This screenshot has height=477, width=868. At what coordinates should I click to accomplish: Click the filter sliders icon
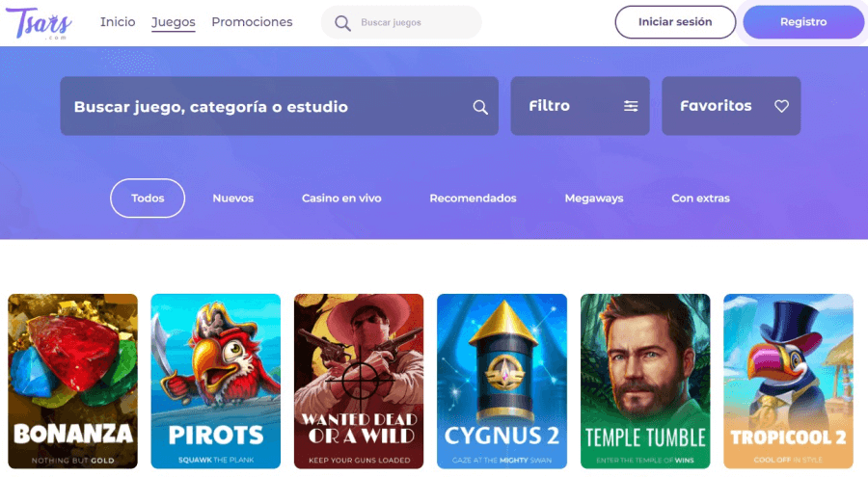pos(631,106)
